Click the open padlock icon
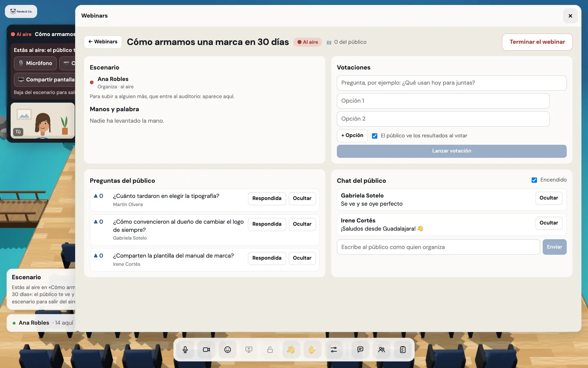Screen dimensions: 588x368 point(270,350)
